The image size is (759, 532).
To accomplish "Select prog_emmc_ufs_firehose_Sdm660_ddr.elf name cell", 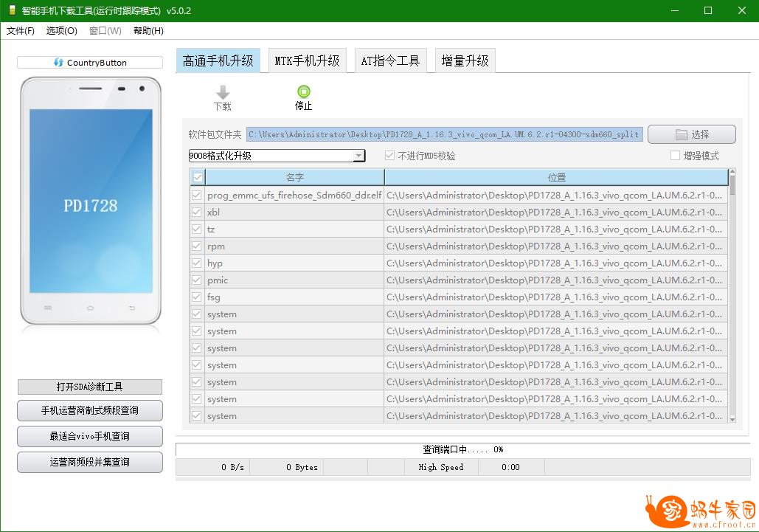I will pos(294,195).
